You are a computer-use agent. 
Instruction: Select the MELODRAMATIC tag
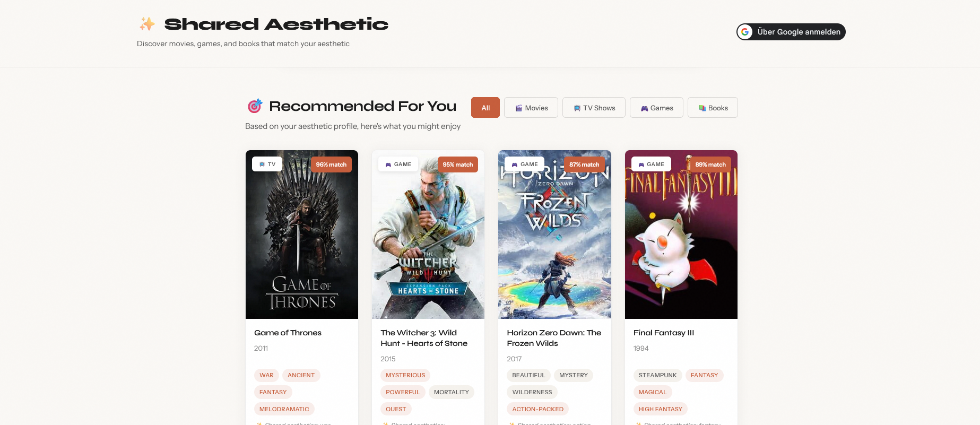pyautogui.click(x=284, y=409)
